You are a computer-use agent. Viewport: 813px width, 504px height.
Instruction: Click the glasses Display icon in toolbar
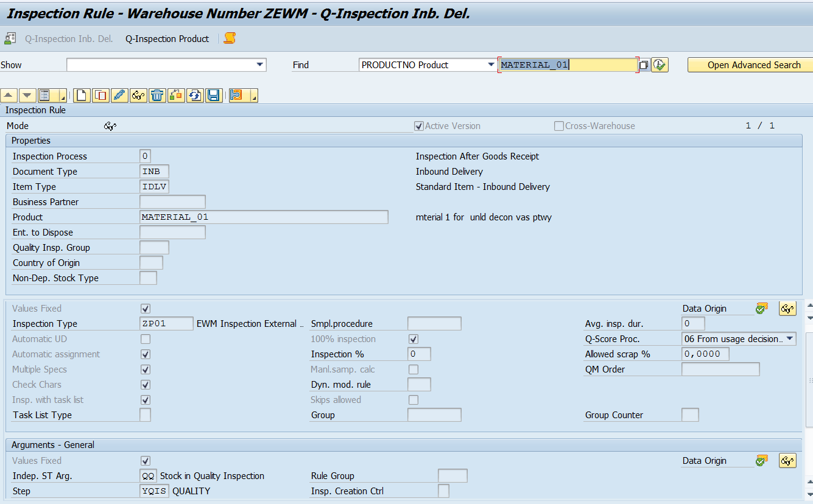pyautogui.click(x=138, y=95)
